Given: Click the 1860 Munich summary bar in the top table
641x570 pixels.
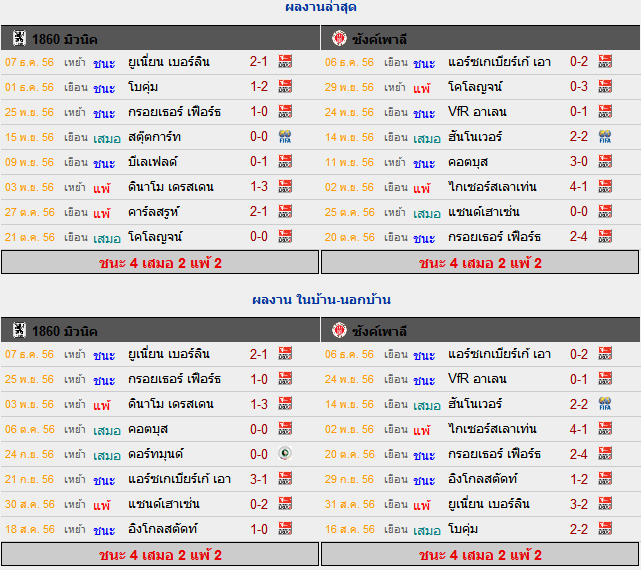Looking at the screenshot, I should (x=160, y=263).
